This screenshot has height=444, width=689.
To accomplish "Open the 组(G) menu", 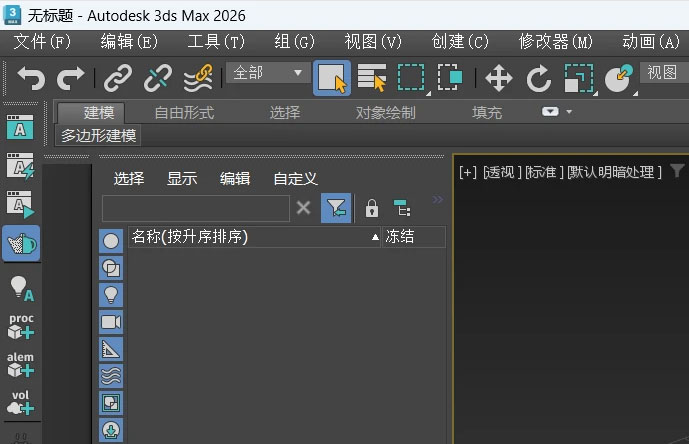I will coord(294,42).
